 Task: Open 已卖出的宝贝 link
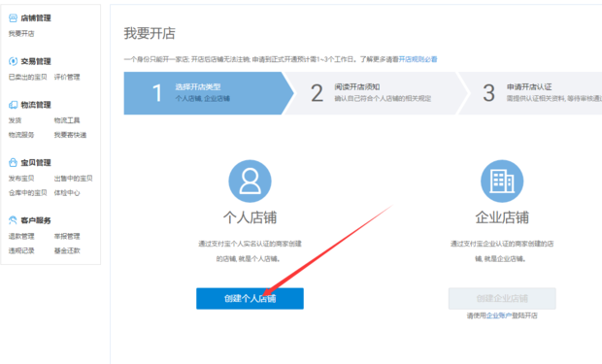(x=27, y=78)
